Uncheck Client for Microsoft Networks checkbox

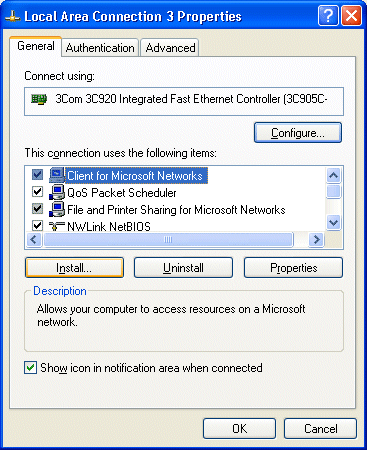coord(37,174)
